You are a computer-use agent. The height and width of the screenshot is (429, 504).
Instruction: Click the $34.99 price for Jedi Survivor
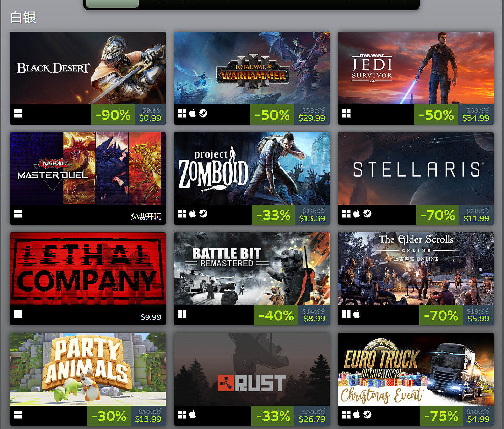click(x=476, y=118)
